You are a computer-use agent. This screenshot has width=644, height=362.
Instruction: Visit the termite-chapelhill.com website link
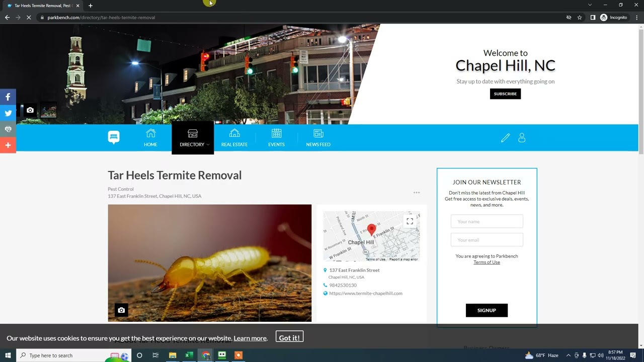[x=366, y=293]
